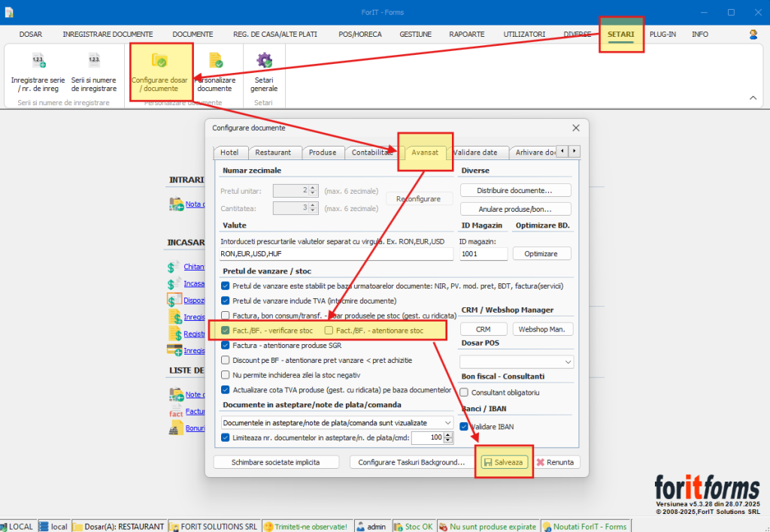Click the Inregistrare serie / nr. de inreg icon
Viewport: 770px width, 532px height.
pyautogui.click(x=38, y=62)
